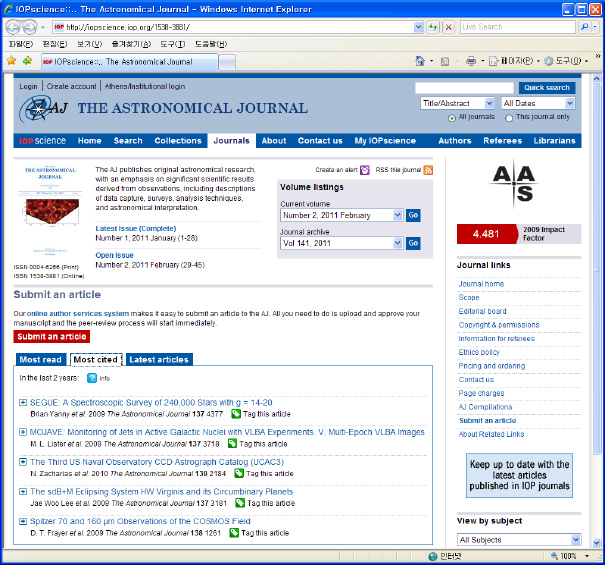Image resolution: width=605 pixels, height=565 pixels.
Task: Select the This journal only radio button
Action: coord(509,118)
